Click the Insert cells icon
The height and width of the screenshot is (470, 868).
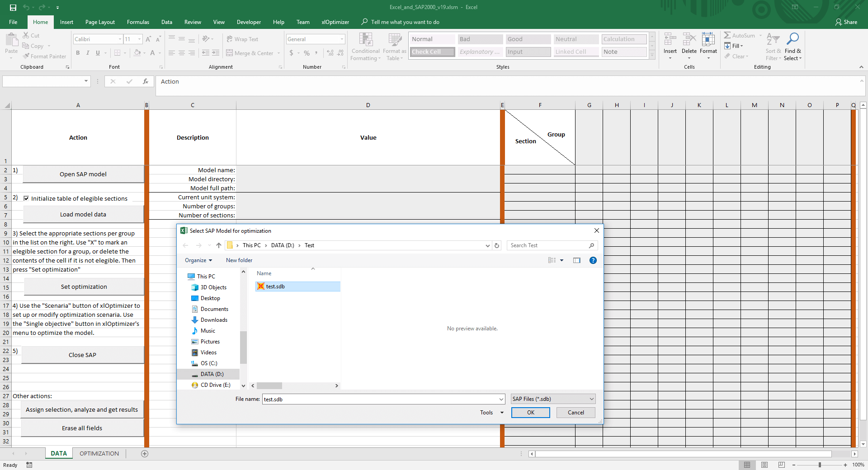pos(670,39)
